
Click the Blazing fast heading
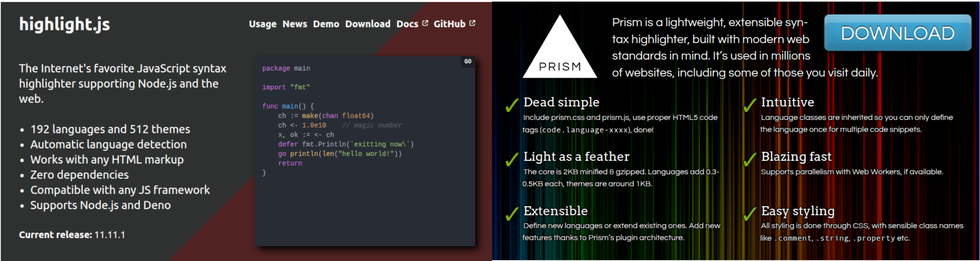796,156
